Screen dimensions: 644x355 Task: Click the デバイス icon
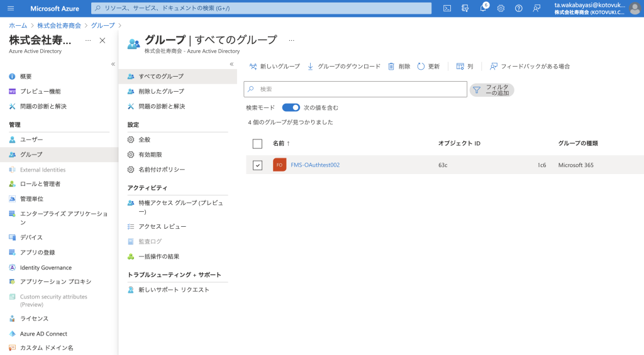[13, 238]
